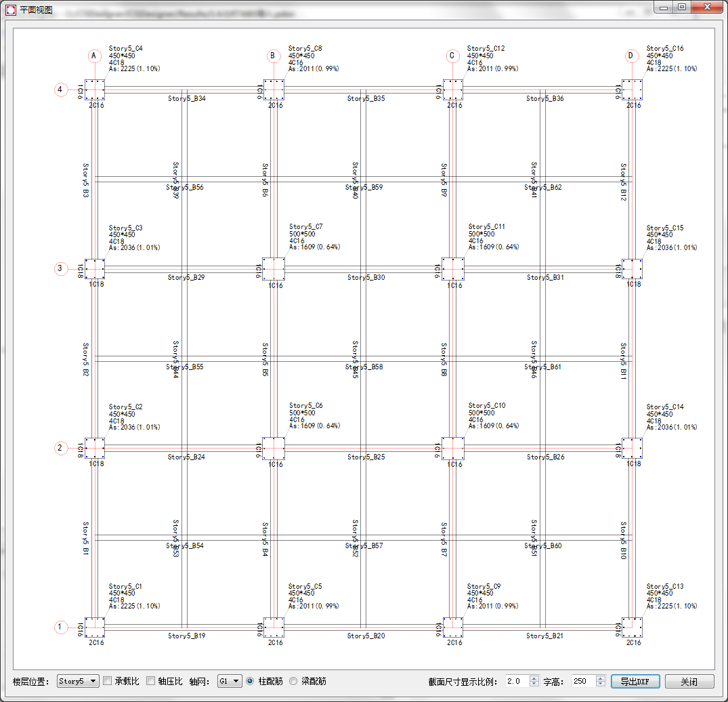Select the Story5_C10 column section symbol
The width and height of the screenshot is (728, 702).
point(453,448)
